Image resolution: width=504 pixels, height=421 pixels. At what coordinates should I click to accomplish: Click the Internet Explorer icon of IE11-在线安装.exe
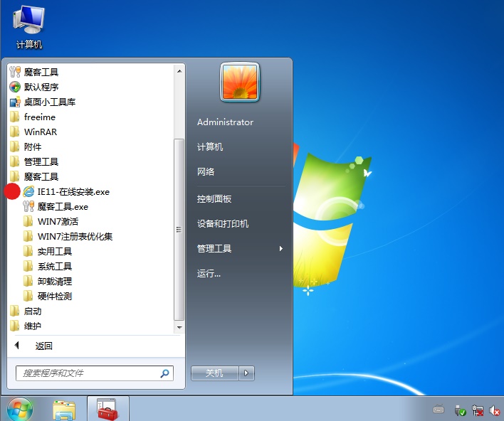[x=28, y=192]
